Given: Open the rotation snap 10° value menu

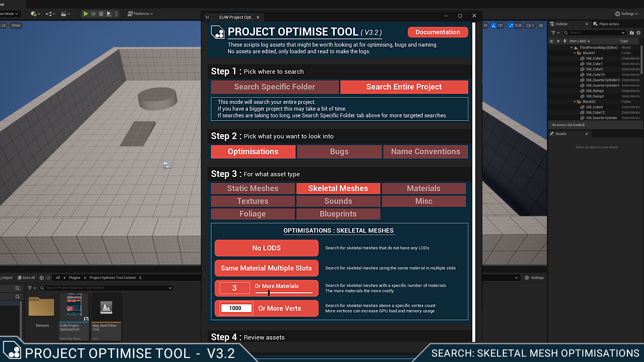Looking at the screenshot, I should tap(500, 25).
